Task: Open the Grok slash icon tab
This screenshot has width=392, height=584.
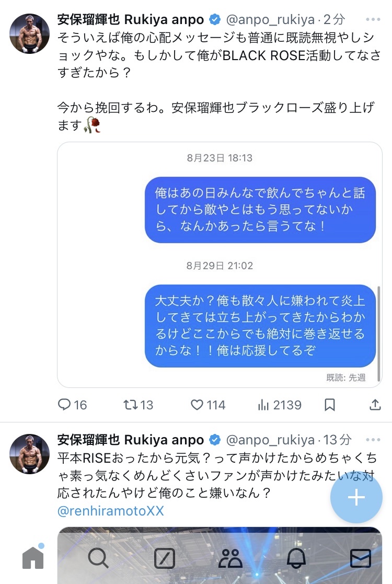Action: click(x=165, y=559)
